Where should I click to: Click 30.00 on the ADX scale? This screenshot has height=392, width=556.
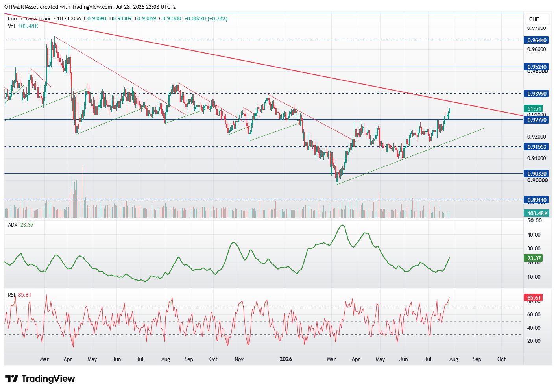pos(534,248)
